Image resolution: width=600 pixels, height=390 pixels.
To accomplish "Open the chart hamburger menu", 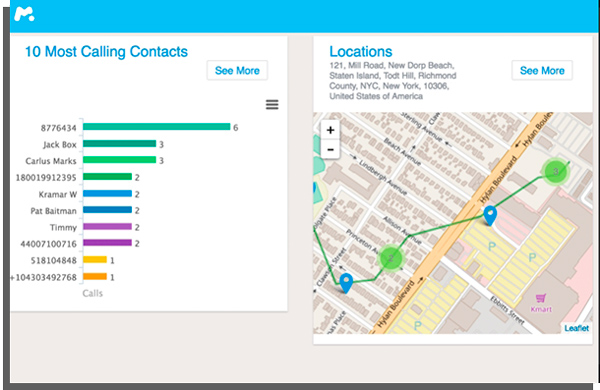I will point(272,104).
